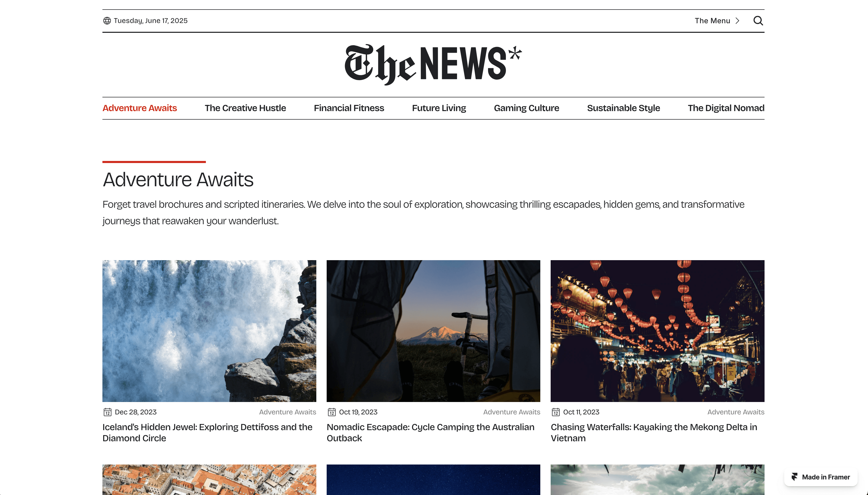
Task: Click The NEWS logo
Action: [x=433, y=64]
